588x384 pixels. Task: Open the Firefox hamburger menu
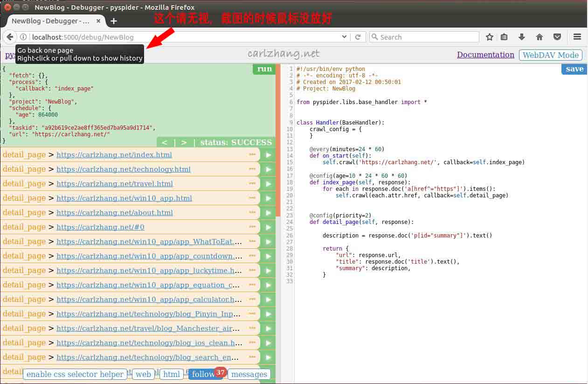577,37
